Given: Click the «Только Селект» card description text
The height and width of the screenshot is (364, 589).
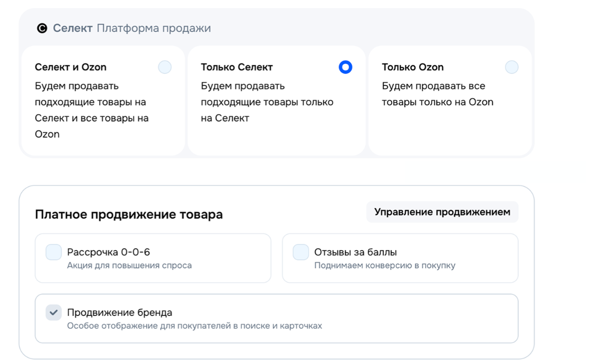Looking at the screenshot, I should [267, 102].
